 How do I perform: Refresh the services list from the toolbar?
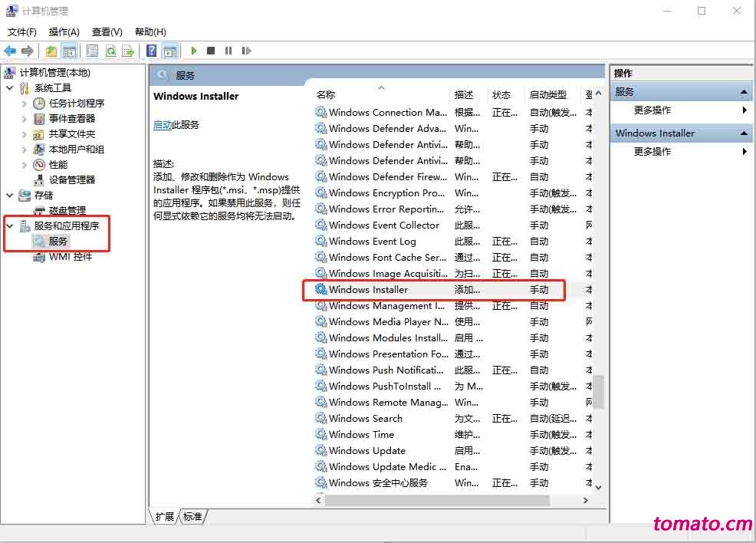pos(111,51)
